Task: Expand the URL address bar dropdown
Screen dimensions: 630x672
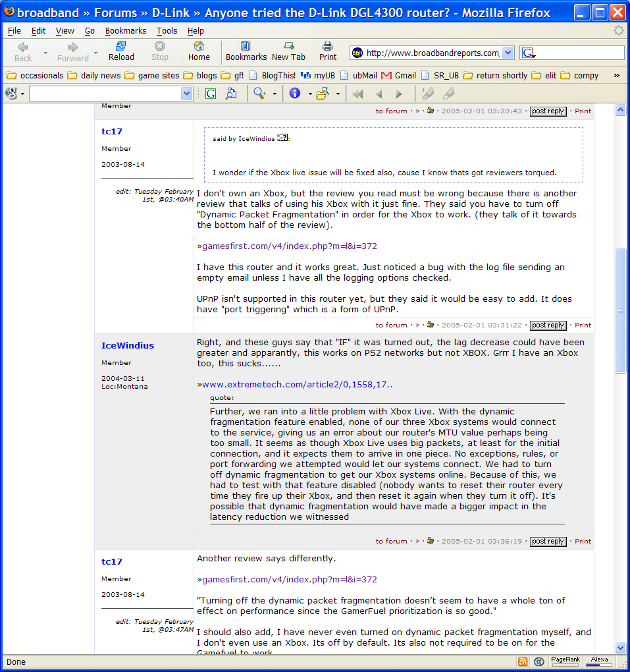Action: [x=508, y=53]
